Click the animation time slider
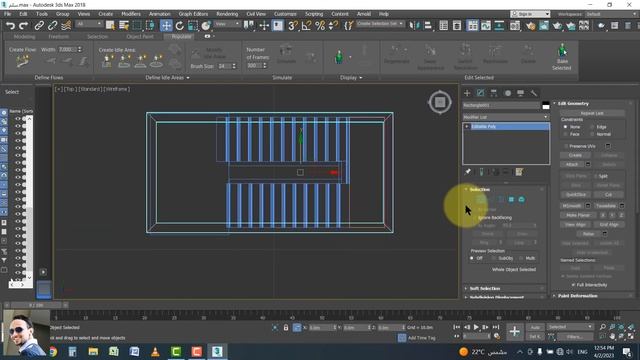The height and width of the screenshot is (360, 640). (x=37, y=305)
